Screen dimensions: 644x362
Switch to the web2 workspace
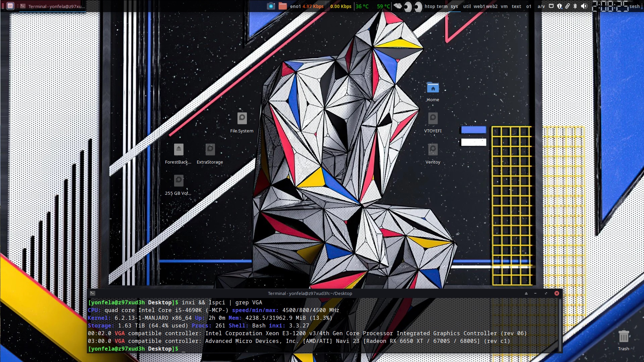492,6
